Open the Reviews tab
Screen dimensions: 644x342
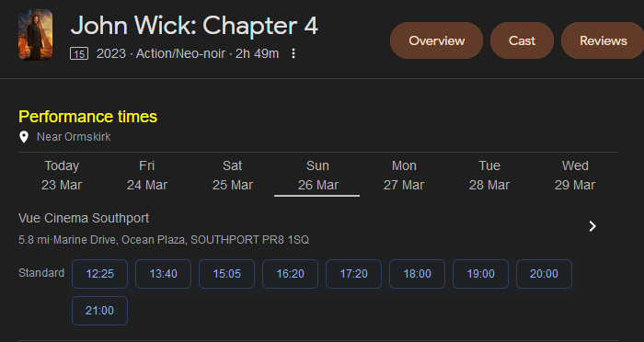pos(603,40)
